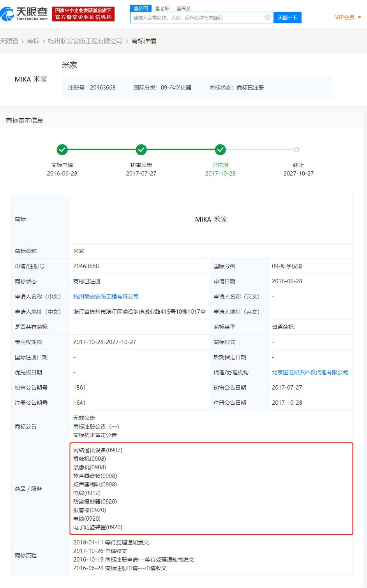
Task: Select 申请日期 value 2016-06-28 in table
Action: [287, 281]
